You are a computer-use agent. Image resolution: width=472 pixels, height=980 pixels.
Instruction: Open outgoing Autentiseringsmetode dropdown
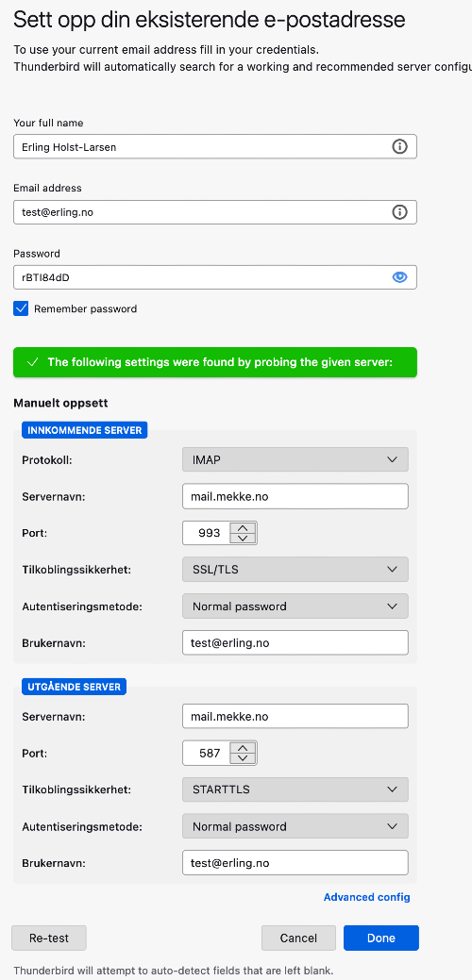tap(295, 826)
